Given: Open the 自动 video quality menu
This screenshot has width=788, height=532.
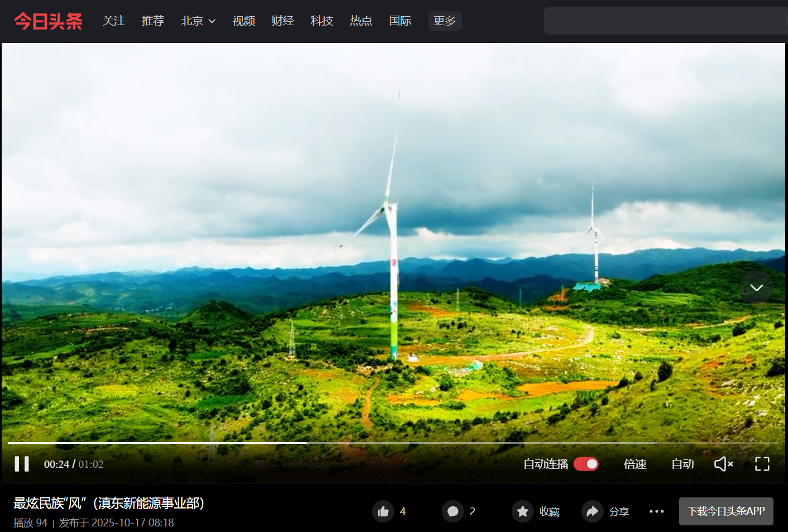Looking at the screenshot, I should [x=682, y=464].
